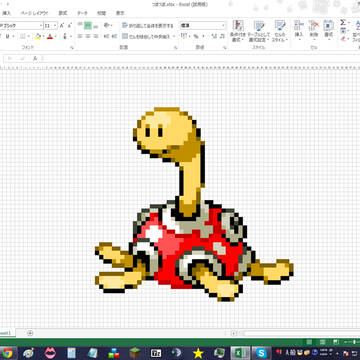The image size is (360, 360).
Task: Decrease cell indent
Action: [x=107, y=36]
